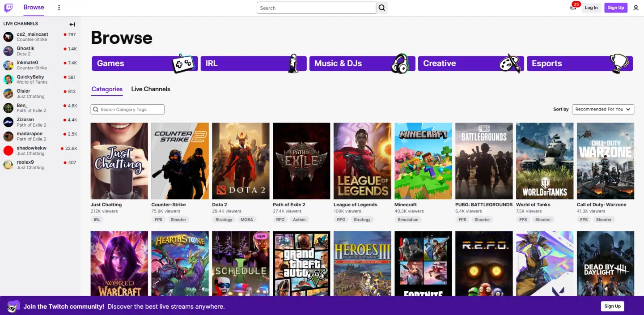Click the League of Legends title link
This screenshot has height=315, width=644.
pyautogui.click(x=356, y=204)
